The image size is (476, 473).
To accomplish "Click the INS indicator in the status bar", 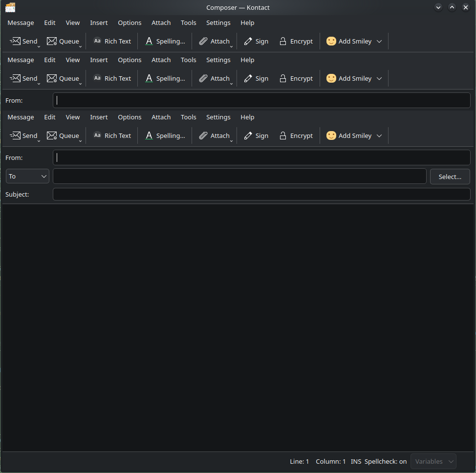I will [356, 462].
